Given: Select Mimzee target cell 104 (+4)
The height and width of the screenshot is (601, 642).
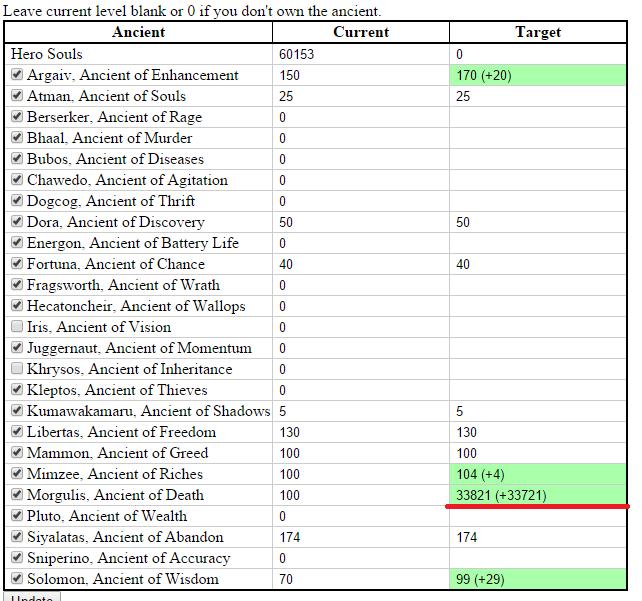Looking at the screenshot, I should (x=538, y=474).
